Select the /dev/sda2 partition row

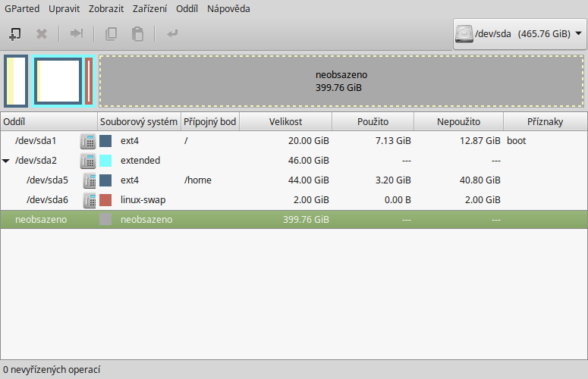(294, 161)
